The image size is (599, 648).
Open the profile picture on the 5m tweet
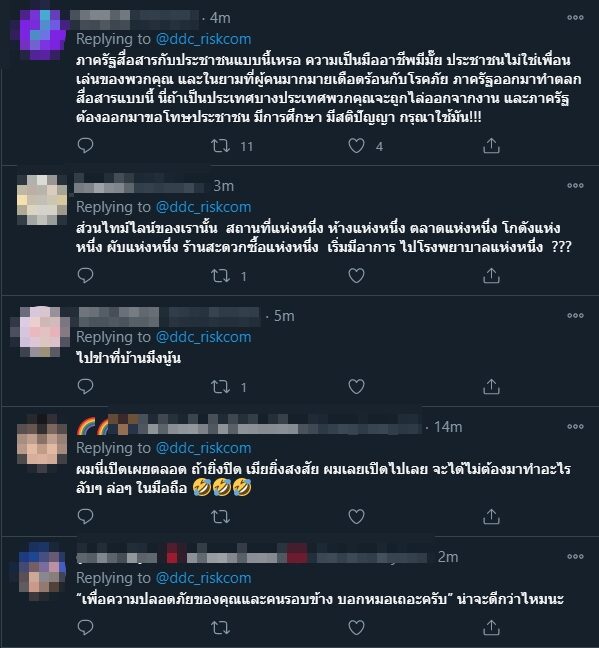click(x=41, y=331)
